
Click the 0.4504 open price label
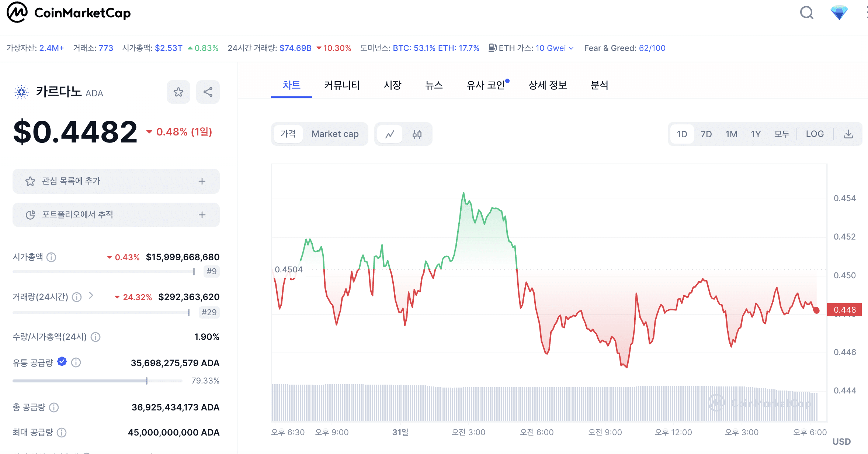(x=289, y=269)
